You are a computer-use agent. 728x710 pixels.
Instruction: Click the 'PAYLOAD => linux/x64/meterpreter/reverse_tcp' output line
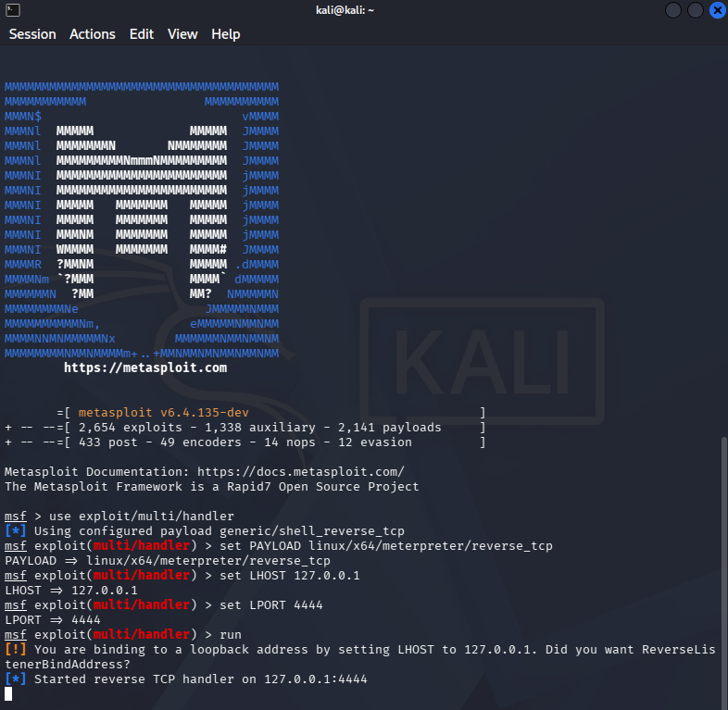pos(168,561)
